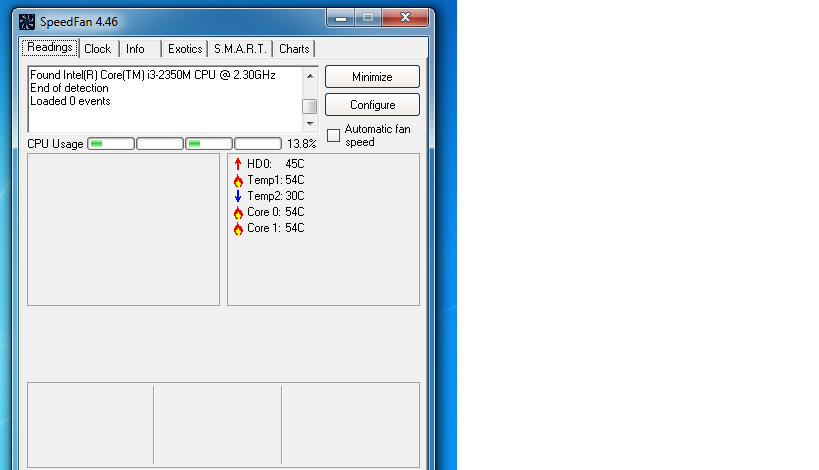819x470 pixels.
Task: Click the 'Found Intel(R) Core(TM)' log line
Action: click(153, 75)
